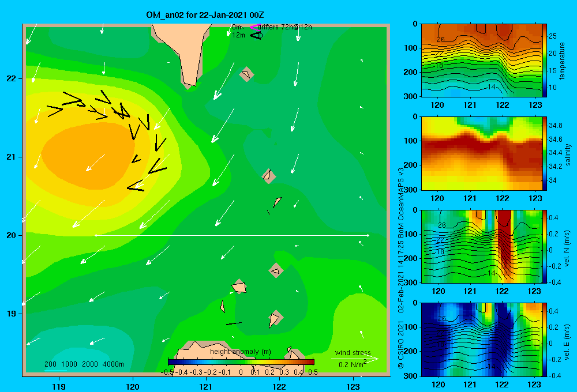Click west endpoint of the 20N section line
577x392 pixels.
coord(96,235)
